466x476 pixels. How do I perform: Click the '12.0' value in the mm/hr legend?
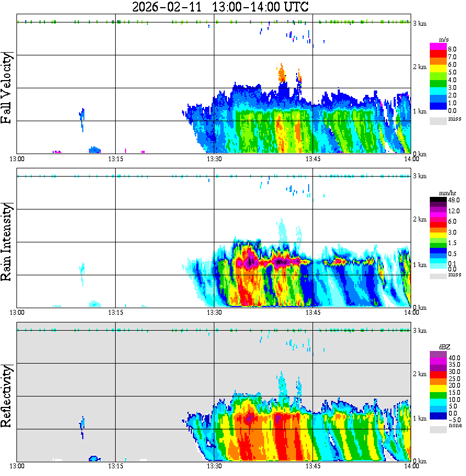454,211
